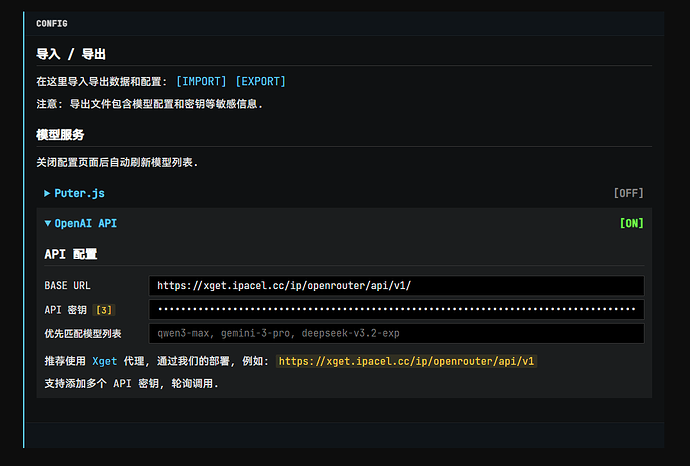This screenshot has height=466, width=690.
Task: Click the 导入 / 导出 heading
Action: pos(71,54)
